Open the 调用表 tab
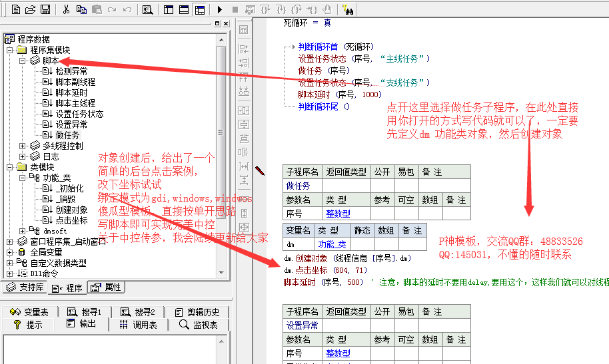The width and height of the screenshot is (609, 364). pos(139,325)
